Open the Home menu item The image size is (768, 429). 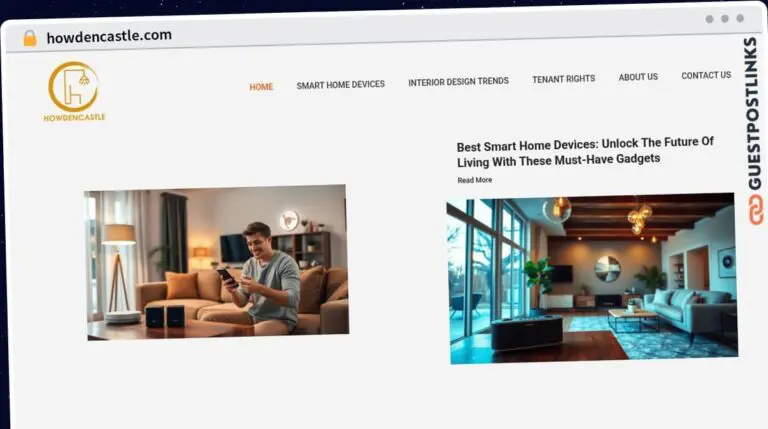261,87
